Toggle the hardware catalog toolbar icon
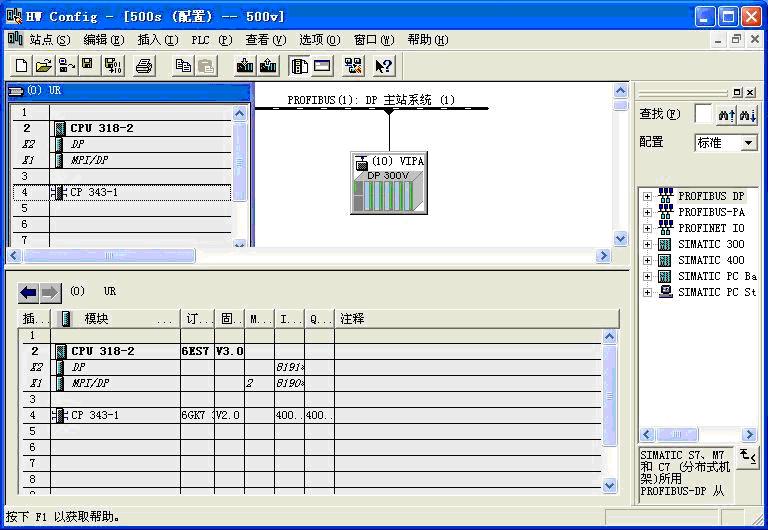The height and width of the screenshot is (530, 768). (299, 66)
